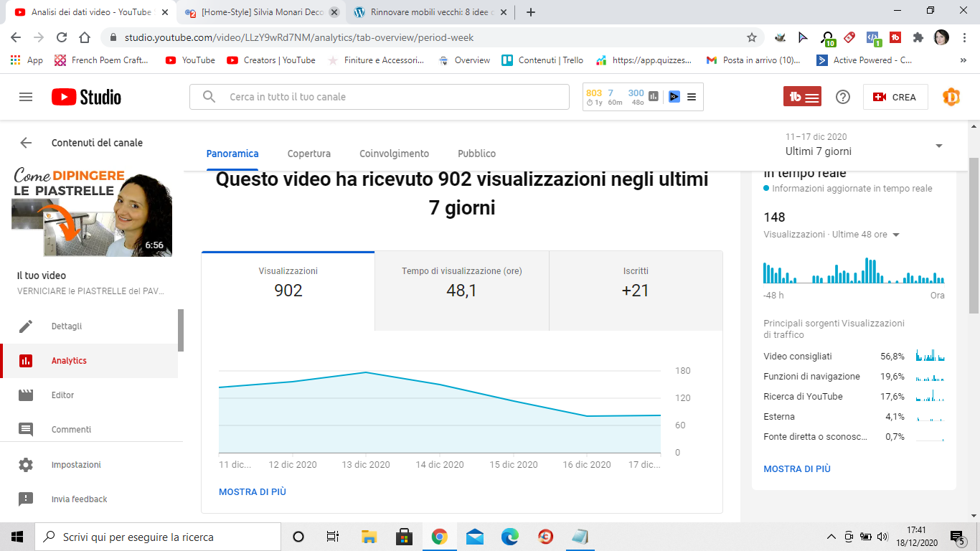Open the Chrome Extensions puzzle icon
980x551 pixels.
tap(918, 37)
